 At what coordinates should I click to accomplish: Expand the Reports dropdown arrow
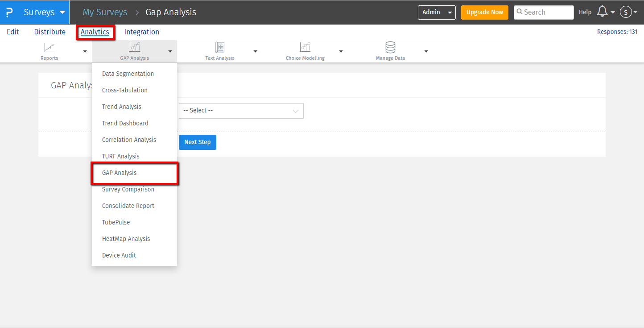(85, 52)
